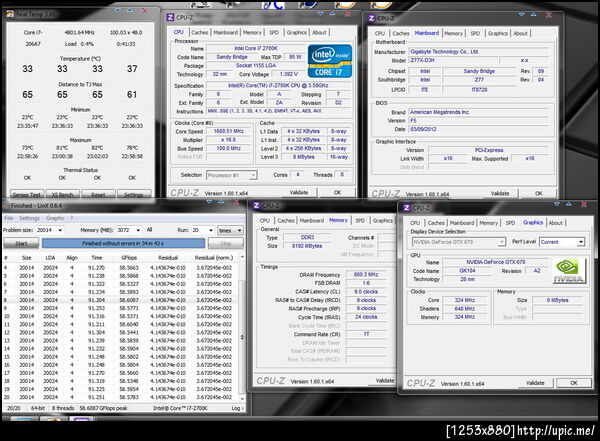Screen dimensions: 600x441
Task: Click BIOS Version F5 field
Action: coord(479,121)
